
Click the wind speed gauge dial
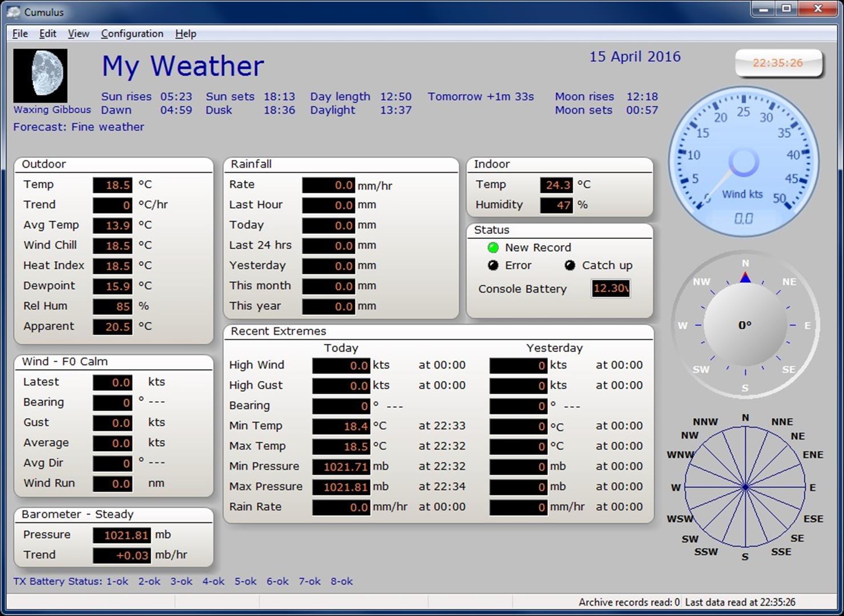(x=744, y=161)
